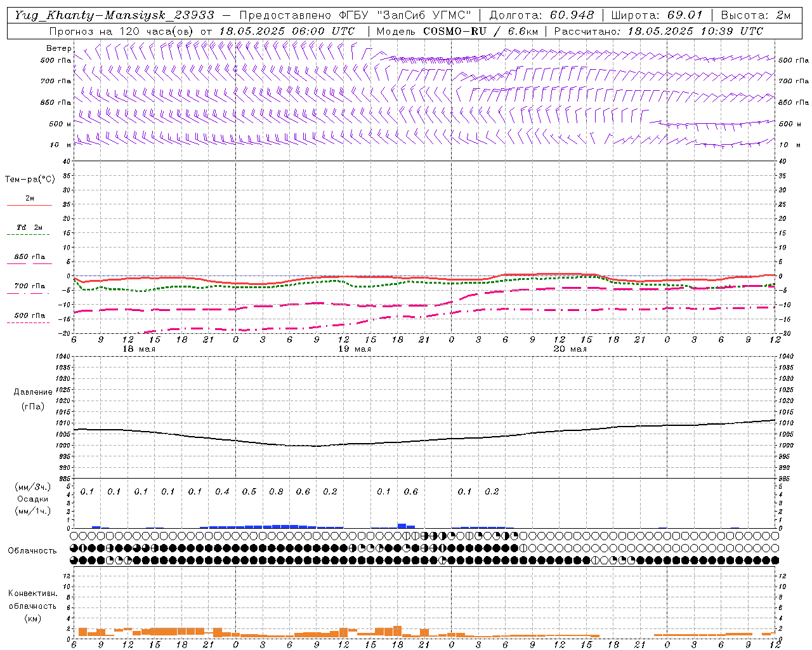812x650 pixels.
Task: Click the 18 мая date label
Action: coord(139,349)
